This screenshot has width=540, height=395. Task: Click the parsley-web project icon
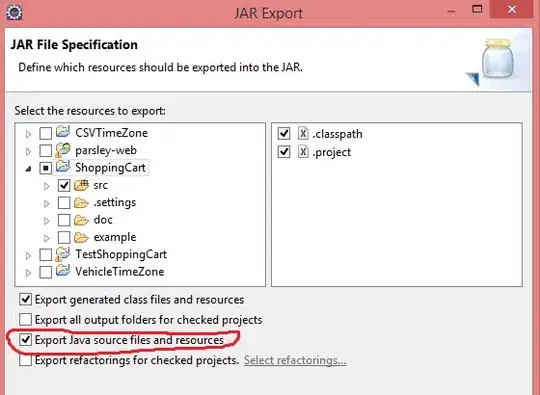click(x=63, y=150)
